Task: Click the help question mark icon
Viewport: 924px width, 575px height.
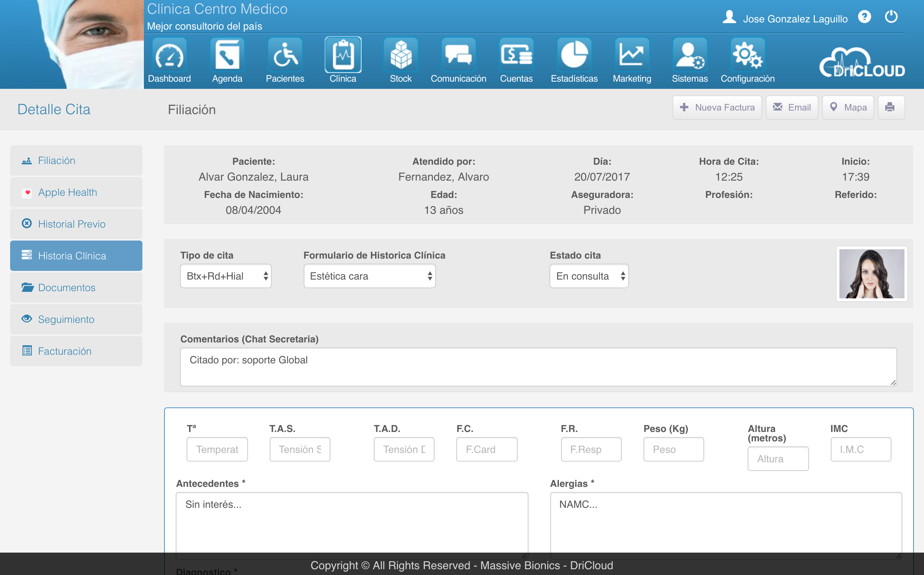Action: 864,17
